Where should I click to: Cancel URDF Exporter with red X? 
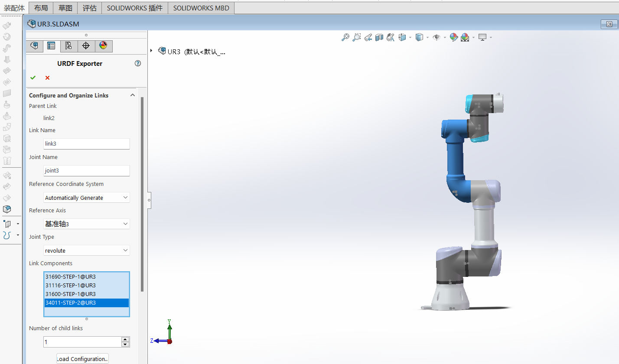click(x=47, y=78)
